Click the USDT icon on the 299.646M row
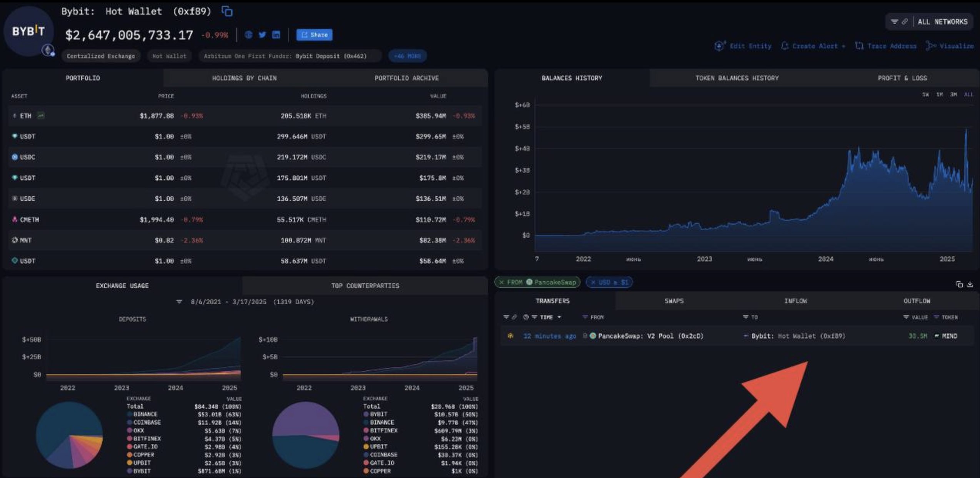This screenshot has width=980, height=478. (15, 136)
